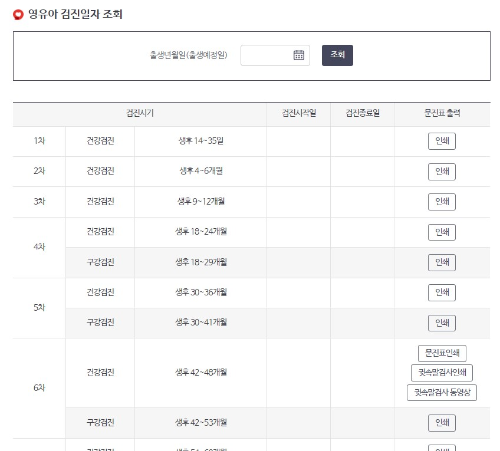Print questionnaire for 생후 14~35일 checkup
Screen dimensions: 500x451
click(x=442, y=141)
